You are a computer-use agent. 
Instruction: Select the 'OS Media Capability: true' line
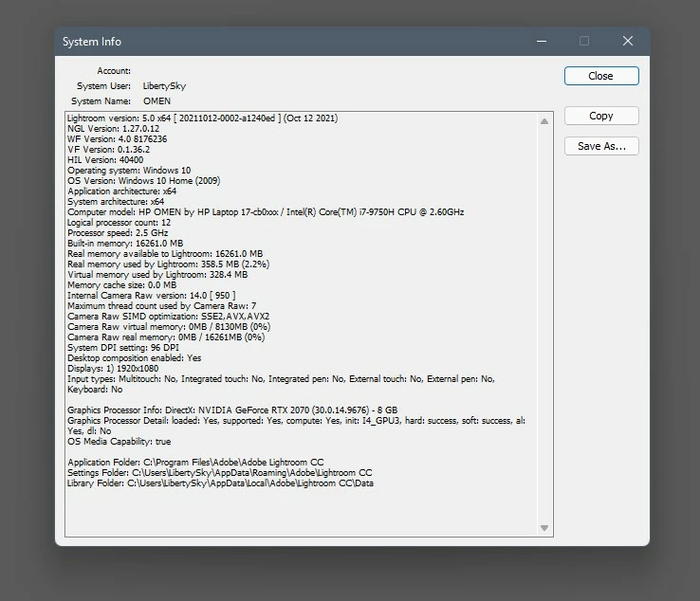coord(120,441)
